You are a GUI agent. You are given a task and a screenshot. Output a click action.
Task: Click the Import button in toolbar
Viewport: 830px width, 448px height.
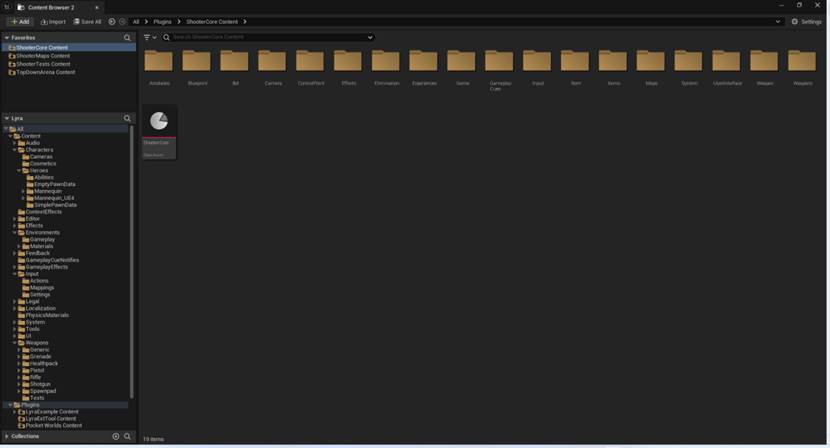click(53, 21)
